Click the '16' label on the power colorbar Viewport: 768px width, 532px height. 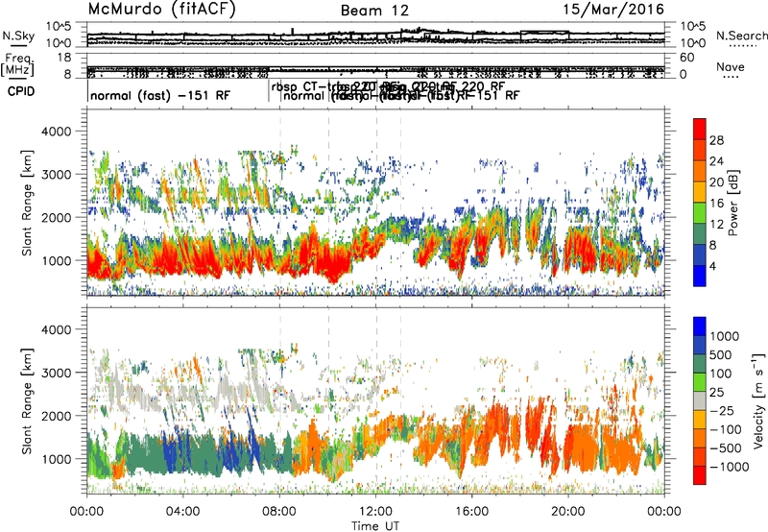[x=716, y=204]
